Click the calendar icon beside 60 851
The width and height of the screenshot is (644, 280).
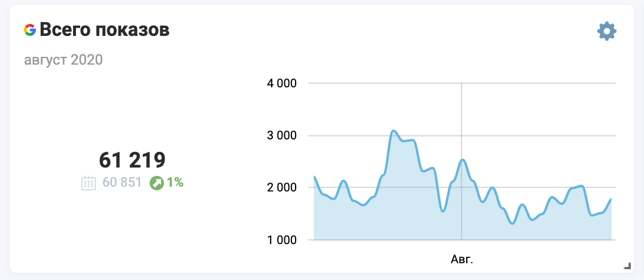tap(88, 183)
